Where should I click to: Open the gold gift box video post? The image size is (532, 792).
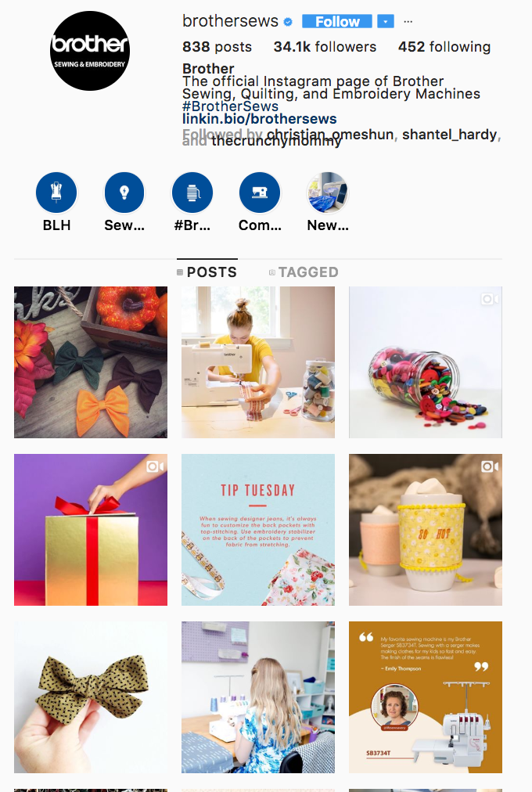[91, 530]
